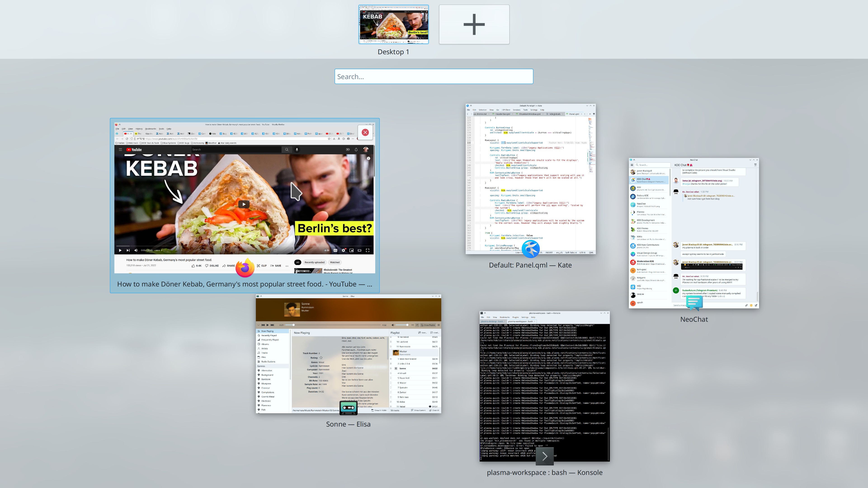This screenshot has width=868, height=488.
Task: Toggle YouTube autoplay switch in player
Action: (326, 250)
